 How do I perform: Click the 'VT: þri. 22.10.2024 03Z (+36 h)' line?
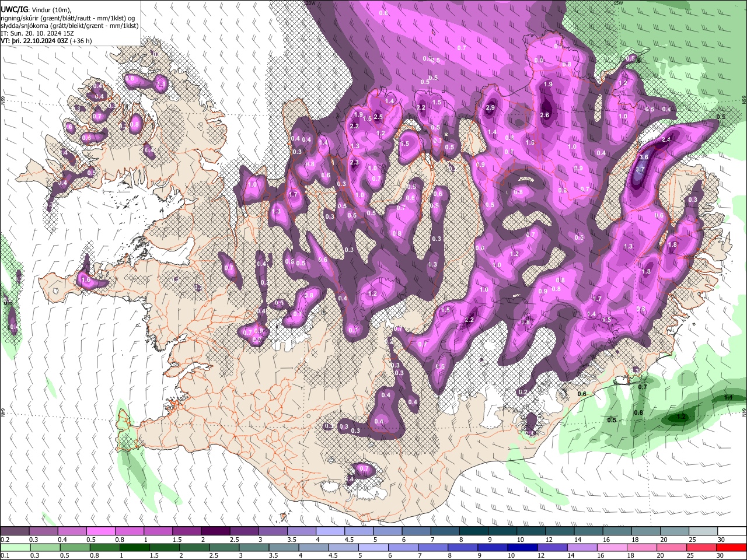tap(47, 41)
